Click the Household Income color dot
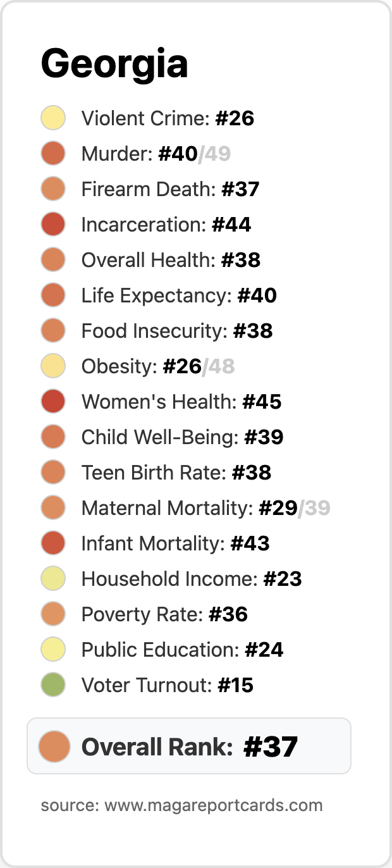392x868 pixels. coord(53,579)
